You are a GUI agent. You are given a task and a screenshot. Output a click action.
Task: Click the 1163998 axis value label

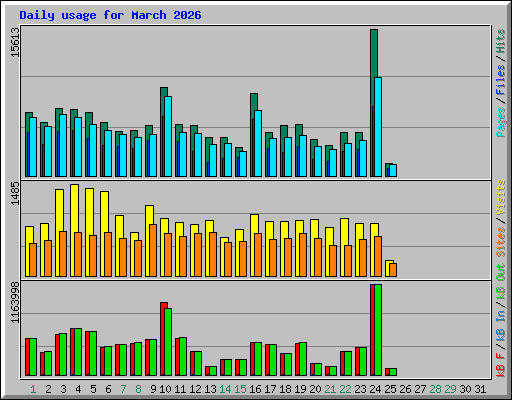coord(15,302)
